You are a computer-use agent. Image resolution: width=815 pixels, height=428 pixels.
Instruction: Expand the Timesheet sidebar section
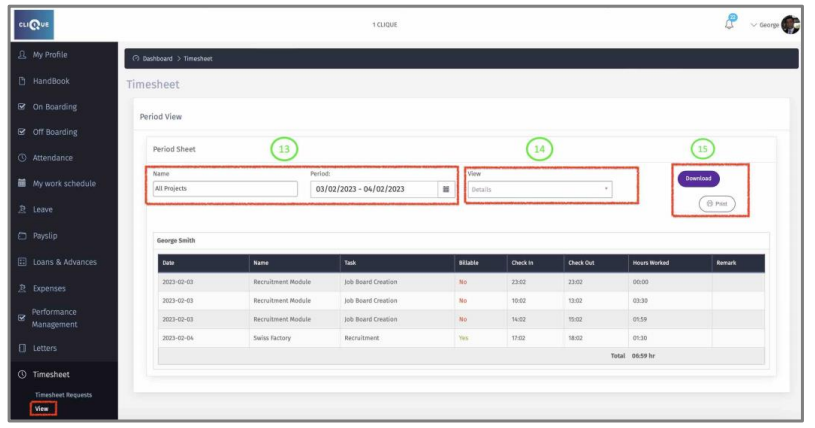click(51, 375)
